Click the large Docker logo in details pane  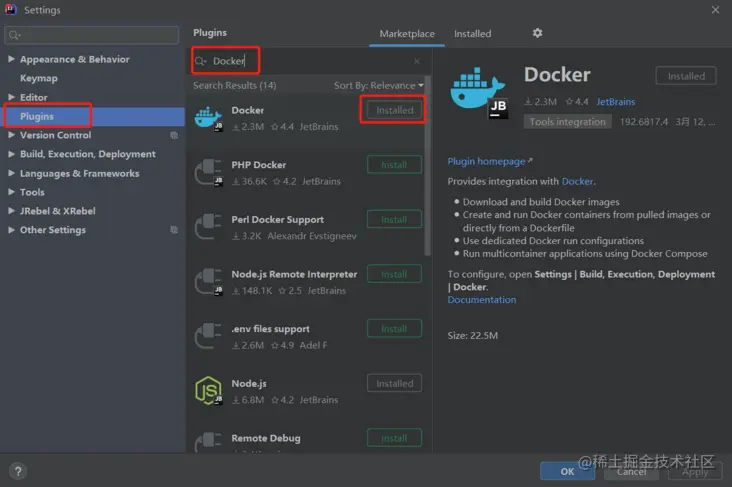pos(479,93)
